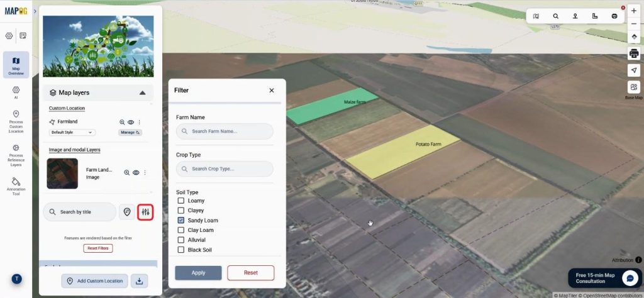Click the notes icon beside settings gear
The image size is (644, 298).
tap(23, 36)
